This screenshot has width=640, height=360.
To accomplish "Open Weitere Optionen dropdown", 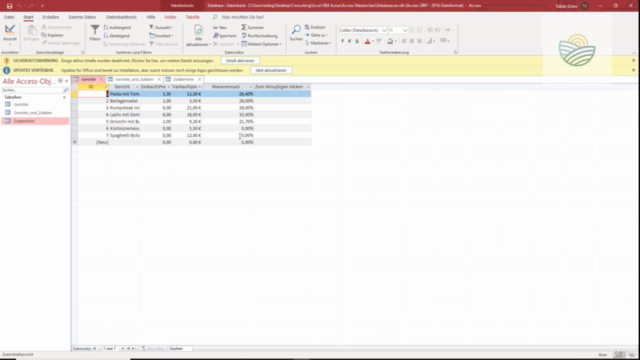I will pyautogui.click(x=261, y=44).
